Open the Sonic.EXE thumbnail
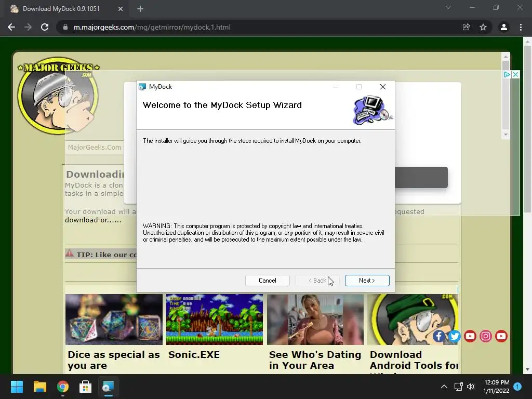Screen dimensions: 532x399 (215, 320)
